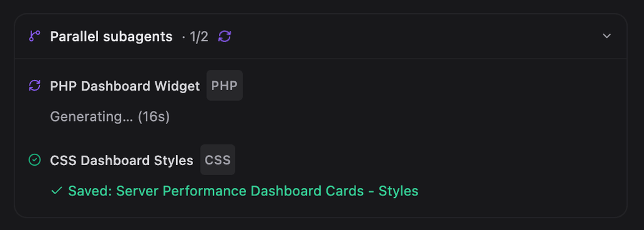Click the CSS language badge
Image resolution: width=644 pixels, height=230 pixels.
pyautogui.click(x=218, y=160)
